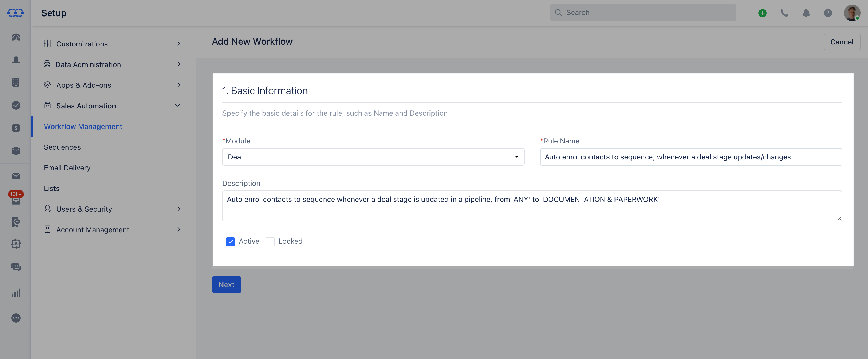This screenshot has height=359, width=868.
Task: Open the phone conversations icon in sidebar
Action: tap(16, 222)
